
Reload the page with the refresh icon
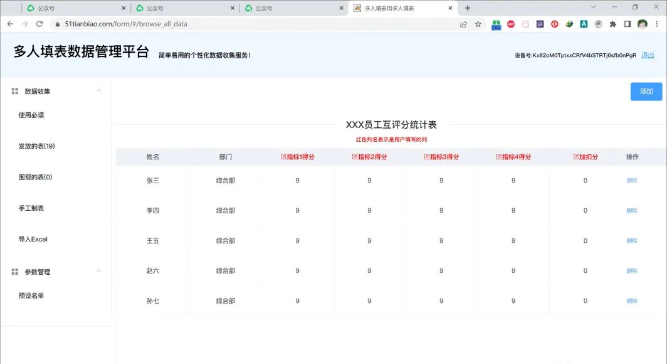click(39, 24)
